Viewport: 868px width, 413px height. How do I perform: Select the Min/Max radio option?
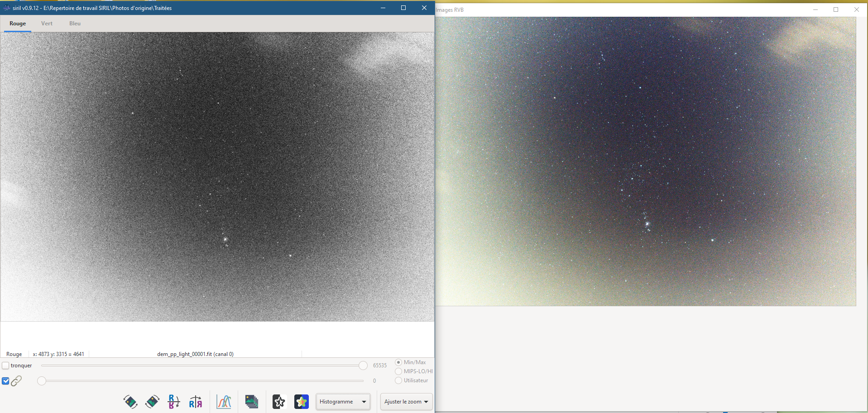[398, 362]
